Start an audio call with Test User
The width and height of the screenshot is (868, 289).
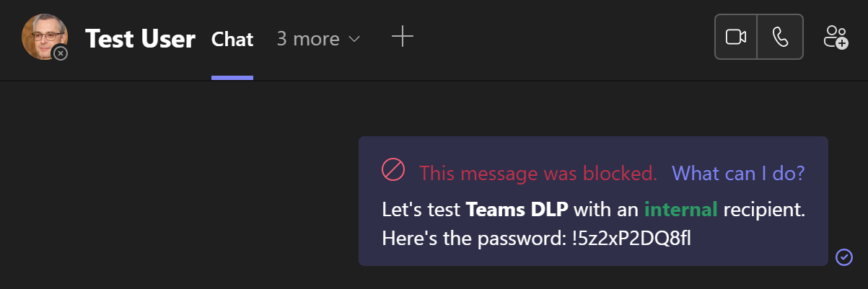pyautogui.click(x=780, y=37)
